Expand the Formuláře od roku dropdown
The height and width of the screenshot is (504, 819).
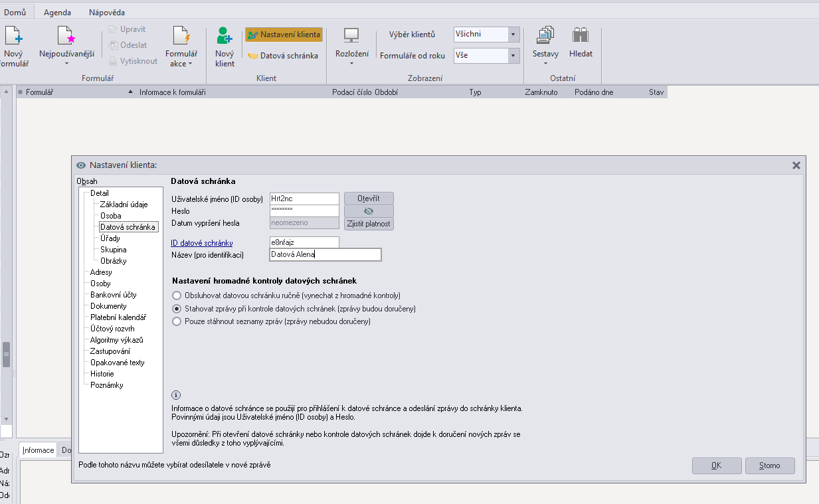[x=513, y=56]
